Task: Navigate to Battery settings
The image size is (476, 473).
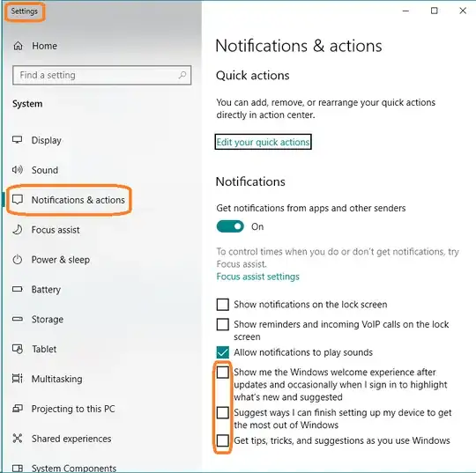Action: [x=46, y=290]
